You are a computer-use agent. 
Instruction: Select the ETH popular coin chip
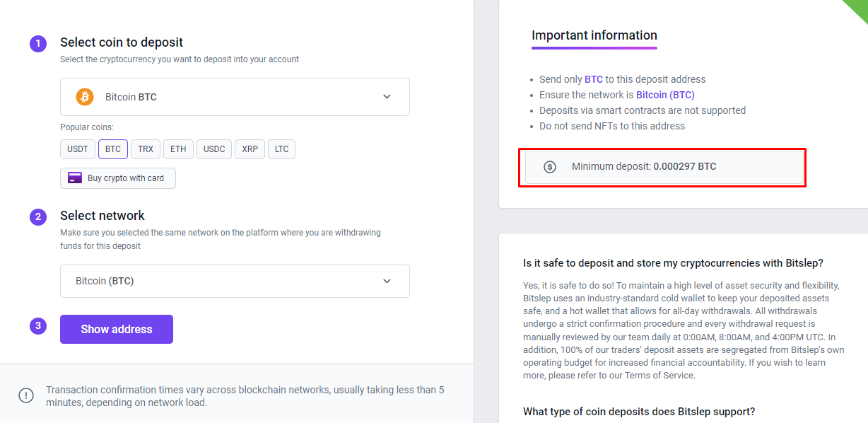178,149
